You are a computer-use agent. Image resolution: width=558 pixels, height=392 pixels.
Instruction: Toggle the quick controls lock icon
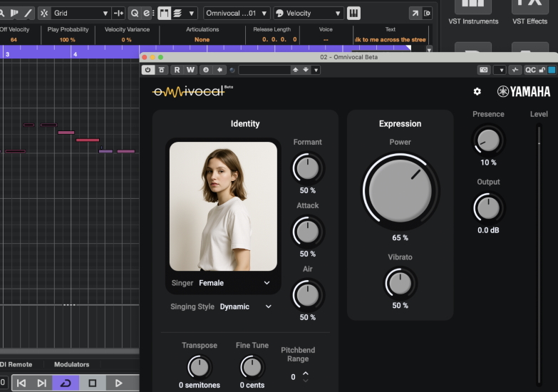(542, 70)
